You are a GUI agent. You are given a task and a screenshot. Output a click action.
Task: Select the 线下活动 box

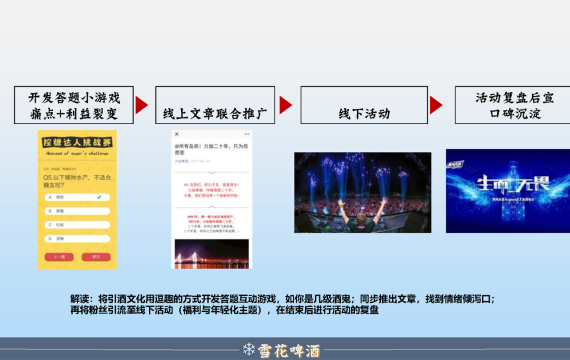coord(364,105)
